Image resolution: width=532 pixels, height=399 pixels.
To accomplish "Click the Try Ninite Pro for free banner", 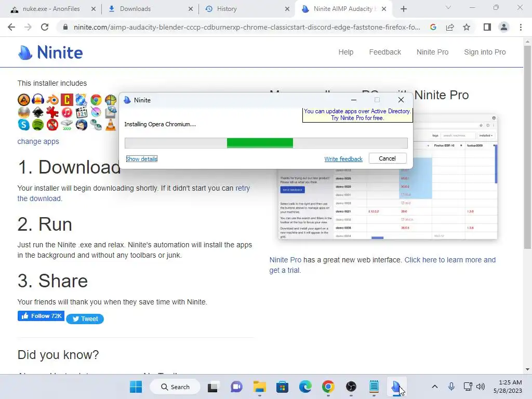I will pyautogui.click(x=357, y=115).
